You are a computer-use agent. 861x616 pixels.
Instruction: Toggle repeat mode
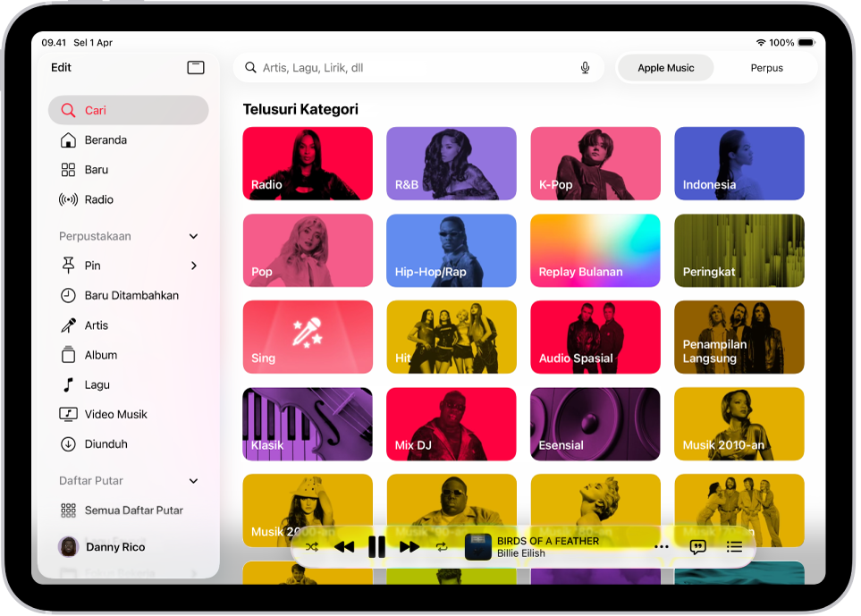click(442, 546)
